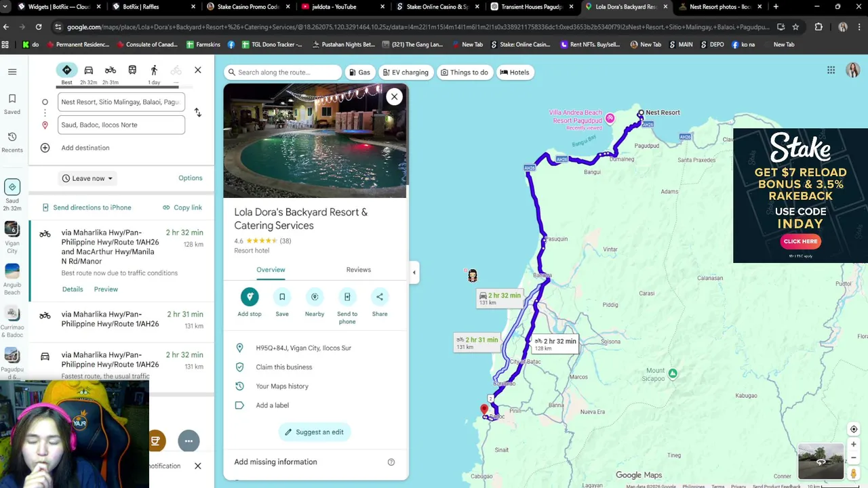Screen dimensions: 868x488
Task: Select the 2 hr 31 min motorcycle route
Action: click(122, 320)
